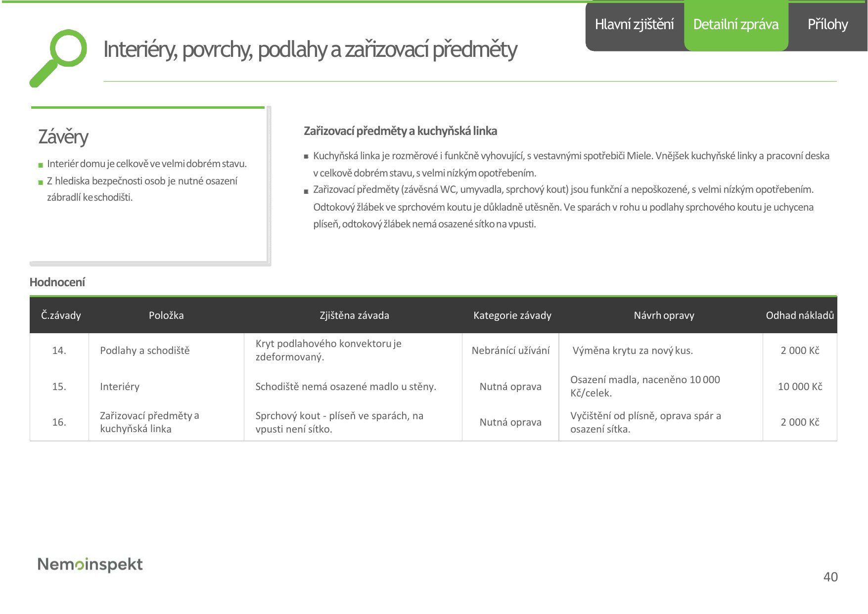This screenshot has height=614, width=868.
Task: Switch to the Přílohy tab
Action: [827, 25]
